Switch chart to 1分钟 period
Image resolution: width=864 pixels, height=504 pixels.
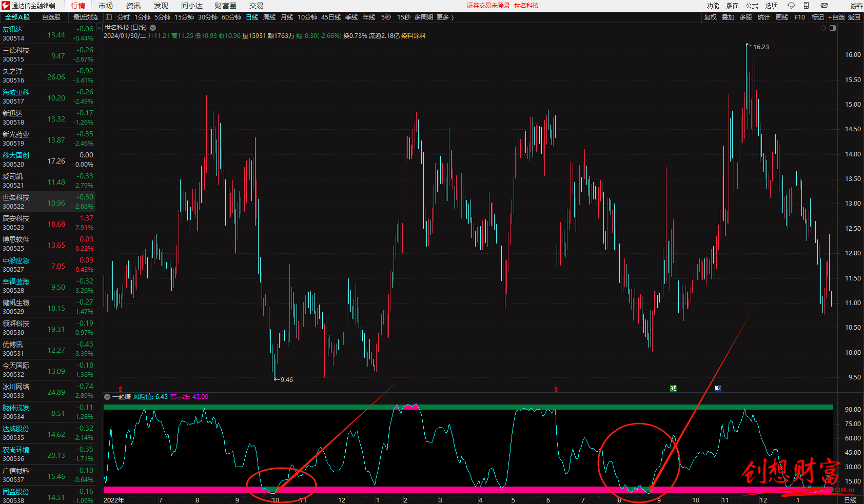143,17
